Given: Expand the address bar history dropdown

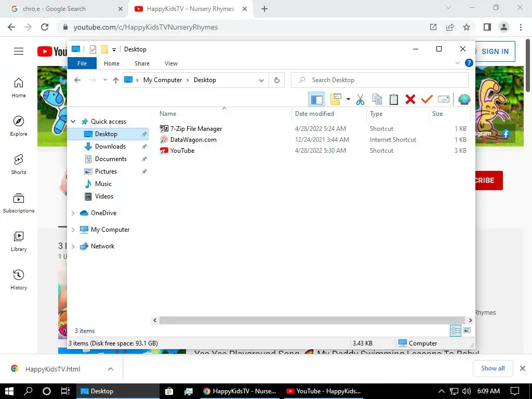Looking at the screenshot, I should point(261,80).
